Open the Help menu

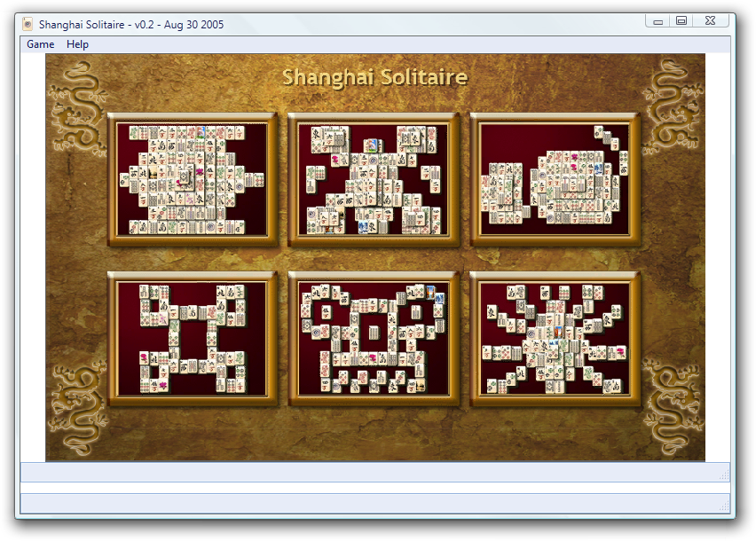pos(77,44)
